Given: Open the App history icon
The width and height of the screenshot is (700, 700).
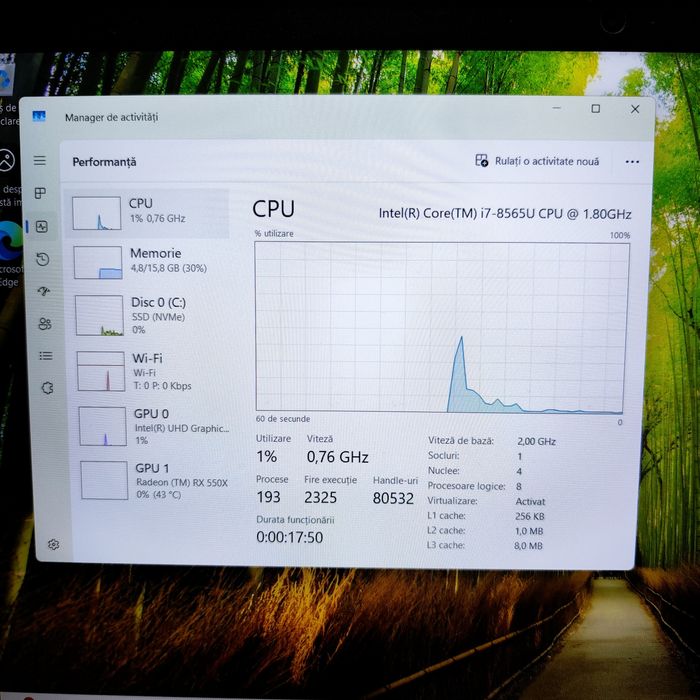Looking at the screenshot, I should point(42,259).
